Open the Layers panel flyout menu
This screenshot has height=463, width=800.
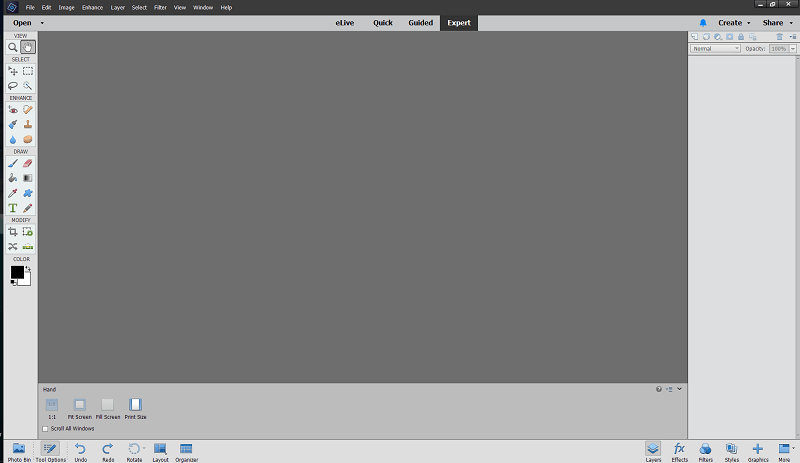click(793, 37)
